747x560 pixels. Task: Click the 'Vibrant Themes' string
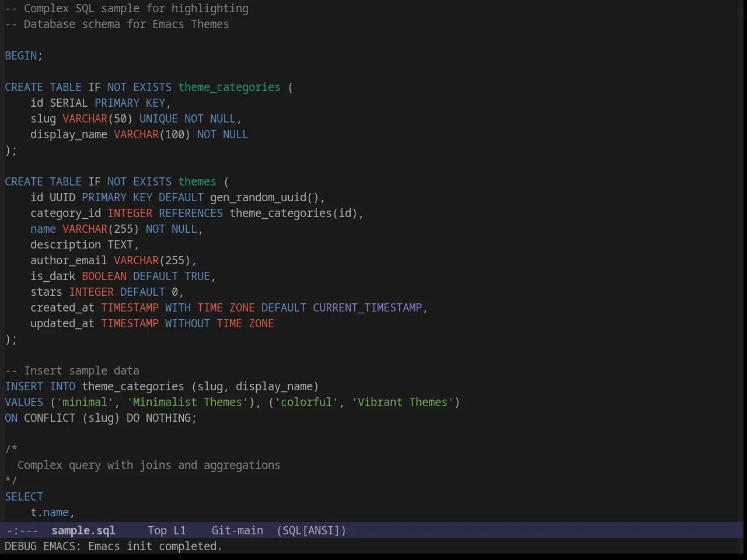(x=403, y=402)
